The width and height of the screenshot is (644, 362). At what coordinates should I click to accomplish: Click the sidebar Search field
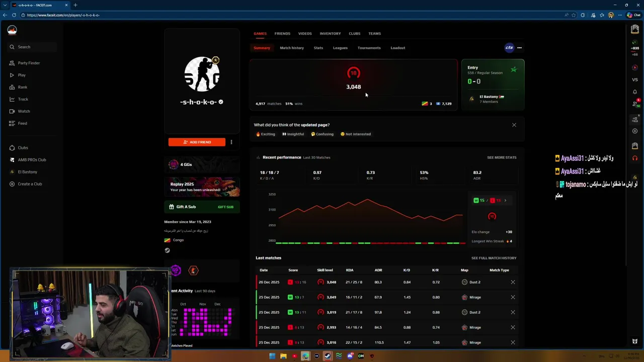click(x=31, y=47)
